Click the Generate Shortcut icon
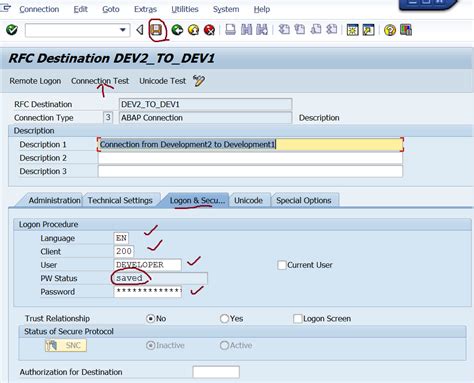Viewport: 474px width, 383px height. [x=368, y=30]
